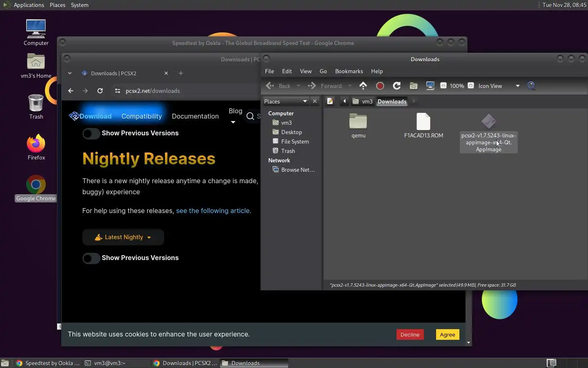Expand the Blog menu dropdown
588x368 pixels.
tap(235, 116)
